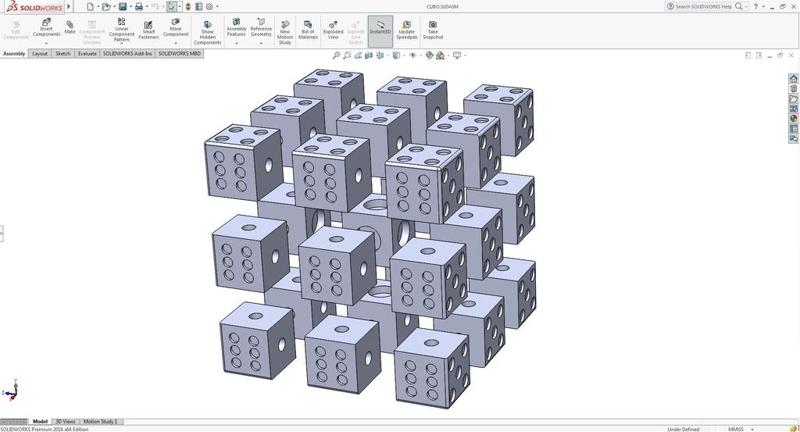Select the Move Component tool

click(x=176, y=28)
